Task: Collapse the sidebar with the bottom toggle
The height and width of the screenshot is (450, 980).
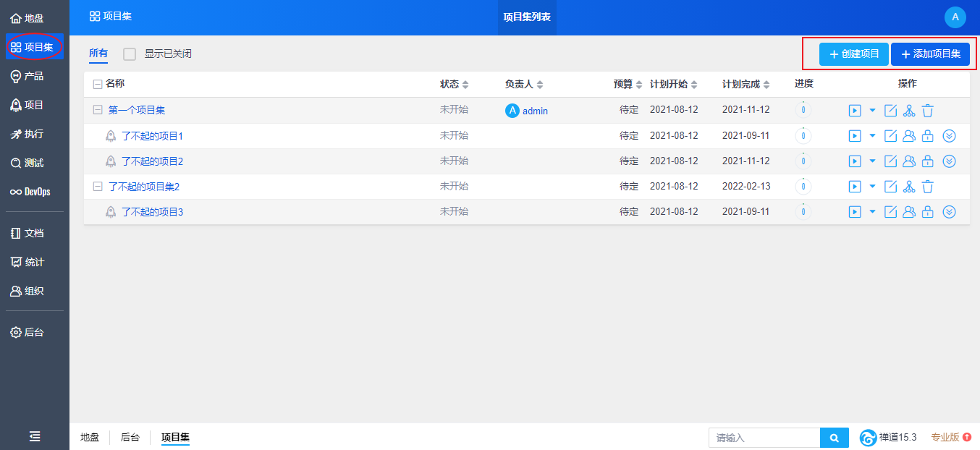Action: [x=35, y=436]
